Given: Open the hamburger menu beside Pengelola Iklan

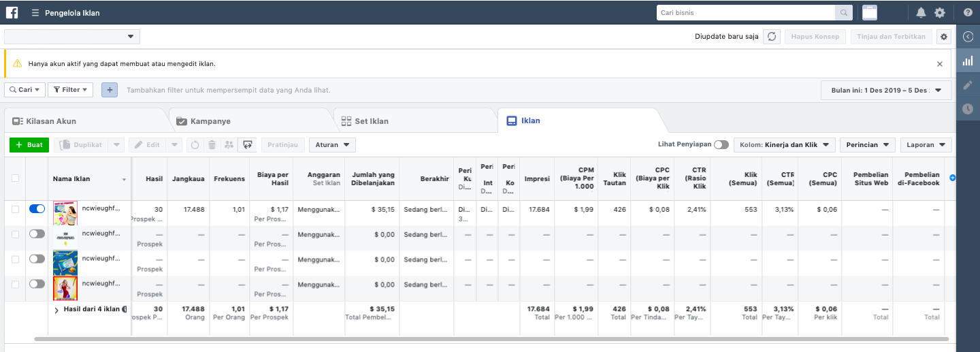Looking at the screenshot, I should tap(35, 12).
